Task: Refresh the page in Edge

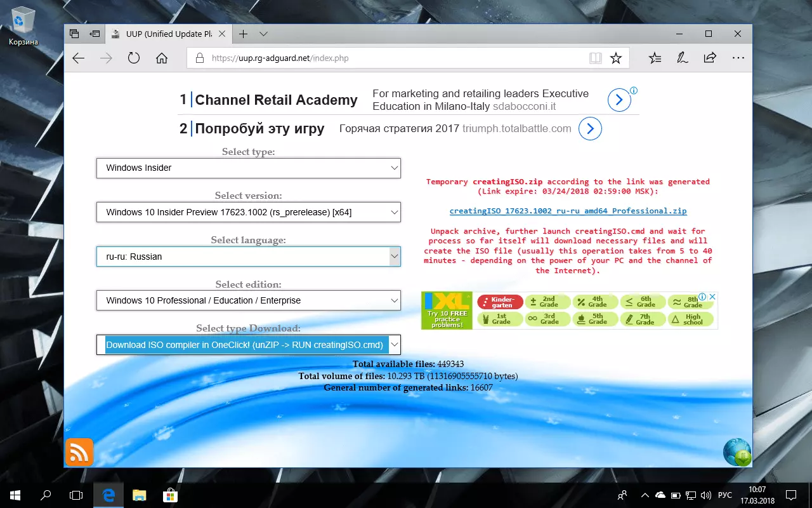Action: coord(133,58)
